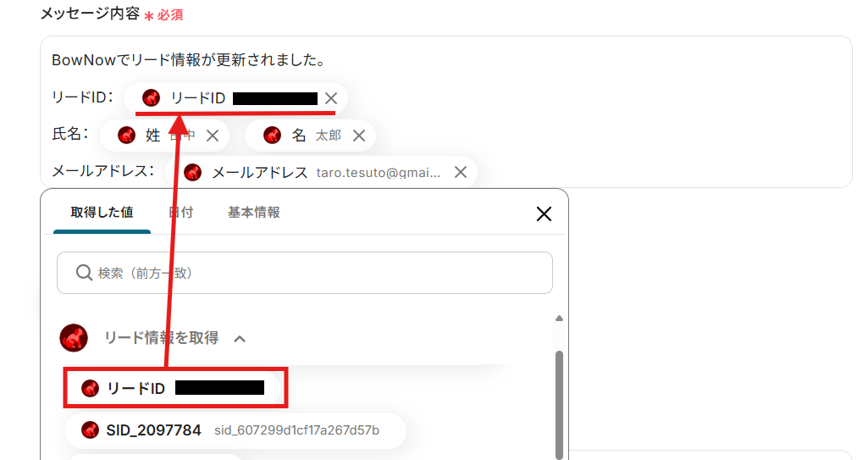
Task: Click the BowNow icon in 姓 chip
Action: pyautogui.click(x=127, y=135)
